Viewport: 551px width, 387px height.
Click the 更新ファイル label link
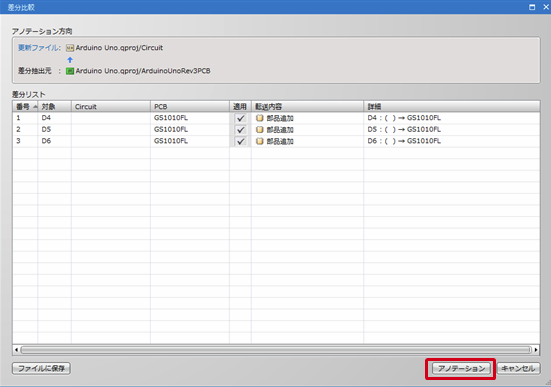39,48
